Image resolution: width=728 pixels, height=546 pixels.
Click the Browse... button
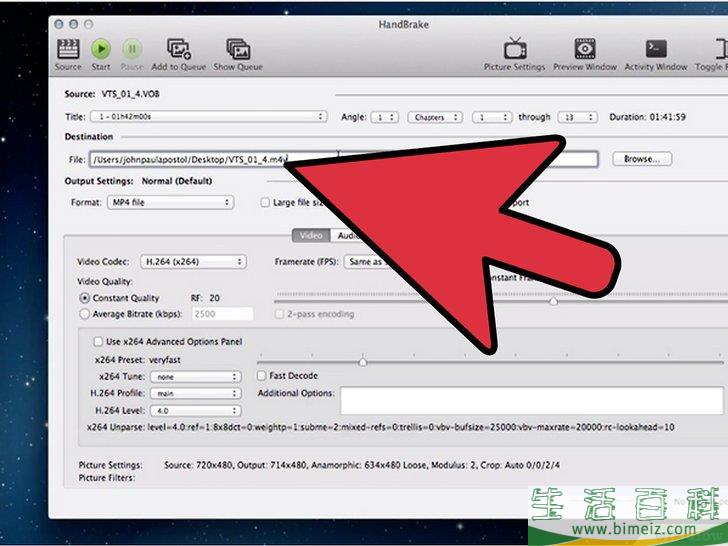(642, 159)
